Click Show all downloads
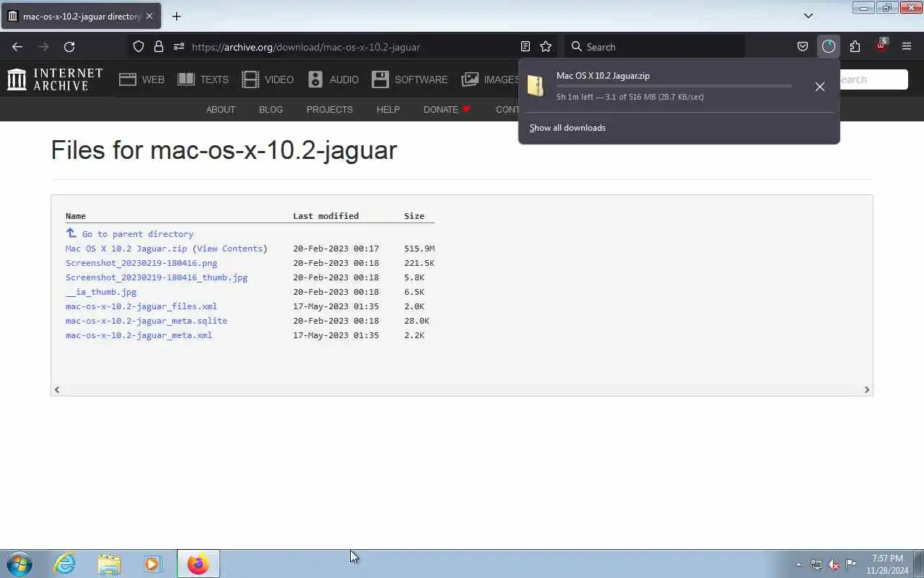 567,128
